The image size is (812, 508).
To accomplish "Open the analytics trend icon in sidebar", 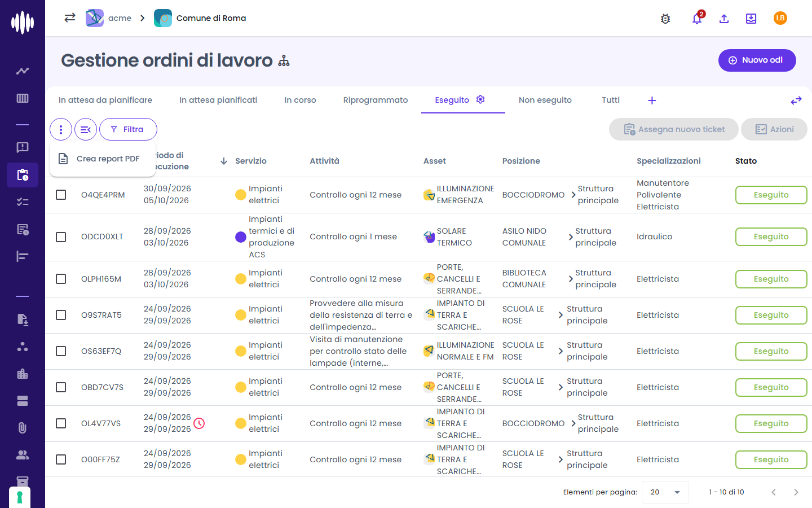I will 23,71.
